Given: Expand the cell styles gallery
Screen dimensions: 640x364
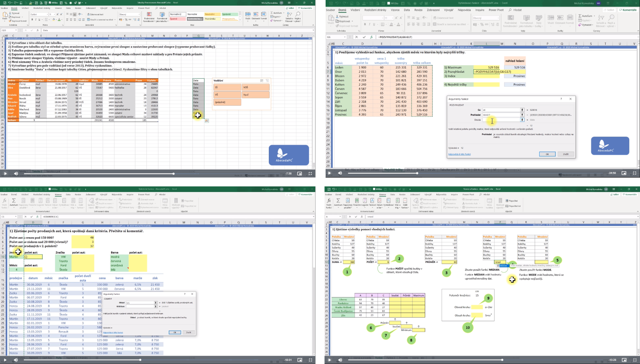Looking at the screenshot, I should [240, 19].
